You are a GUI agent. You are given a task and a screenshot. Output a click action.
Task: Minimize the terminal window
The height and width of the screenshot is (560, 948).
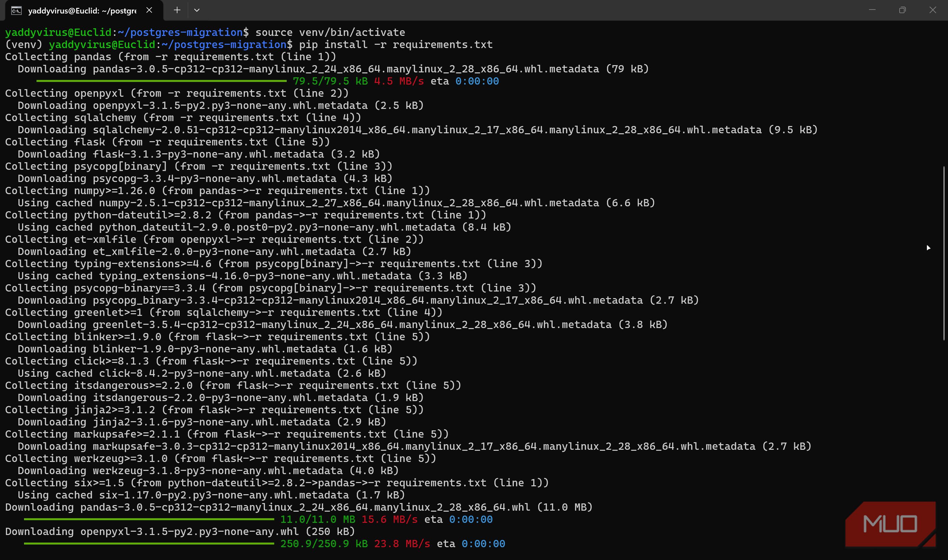pos(872,10)
